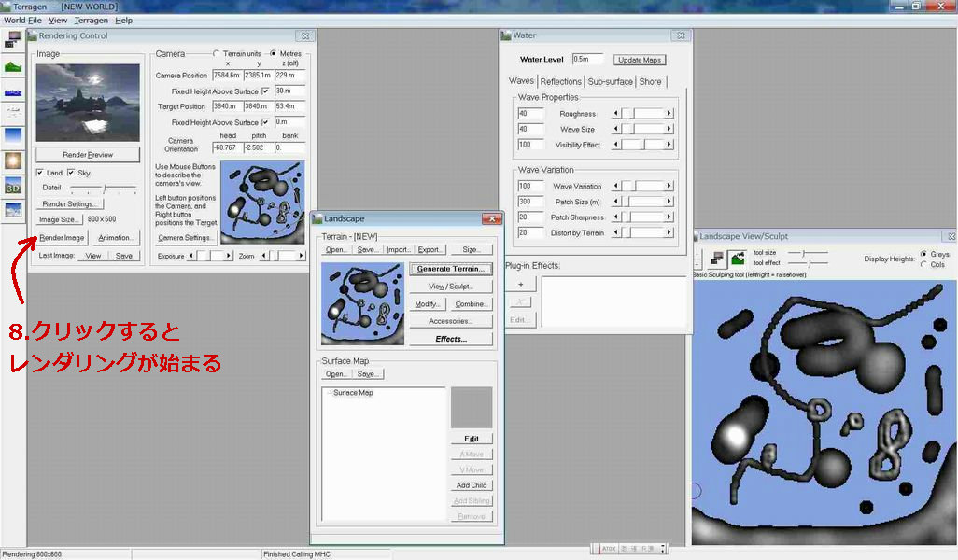Click the Update Maps button
The height and width of the screenshot is (560, 958).
(639, 60)
